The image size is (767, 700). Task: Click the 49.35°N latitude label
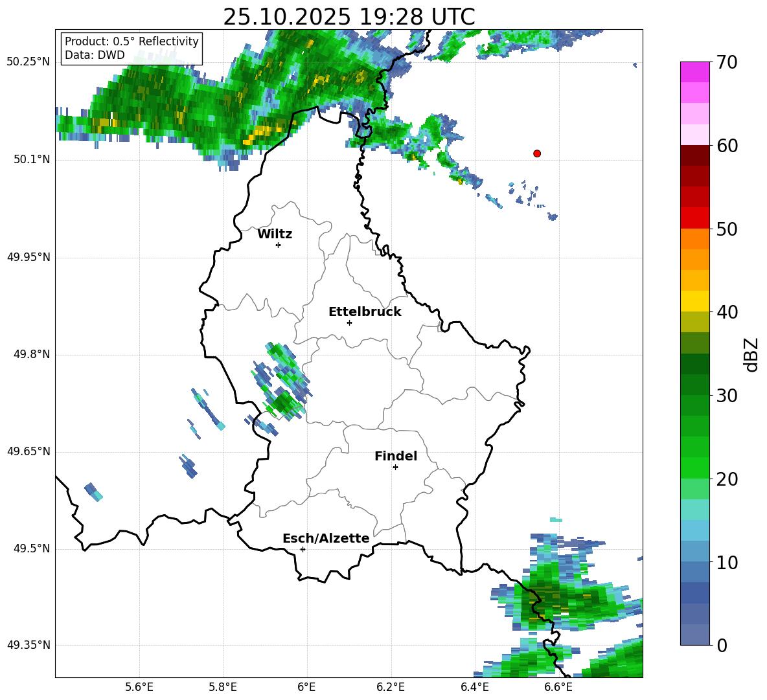(29, 645)
